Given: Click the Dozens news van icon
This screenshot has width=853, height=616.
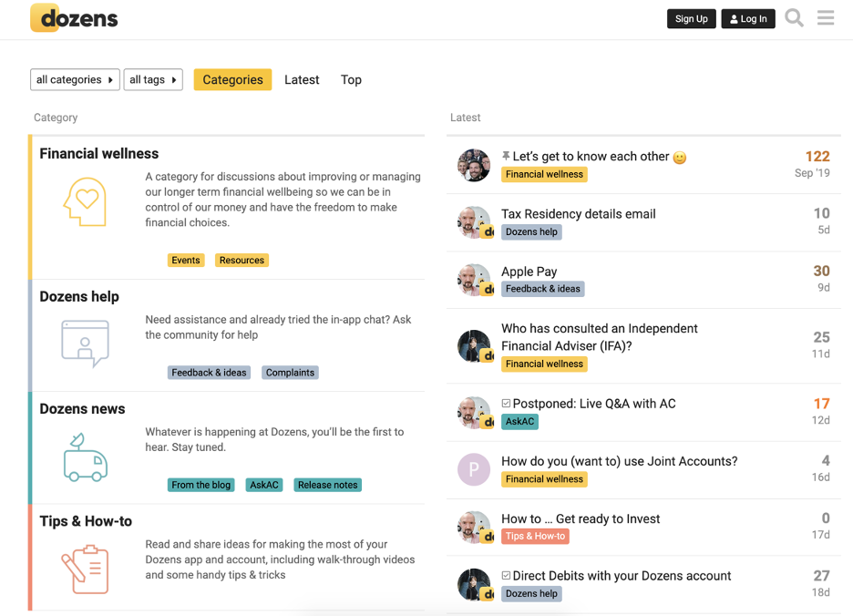Looking at the screenshot, I should tap(86, 457).
